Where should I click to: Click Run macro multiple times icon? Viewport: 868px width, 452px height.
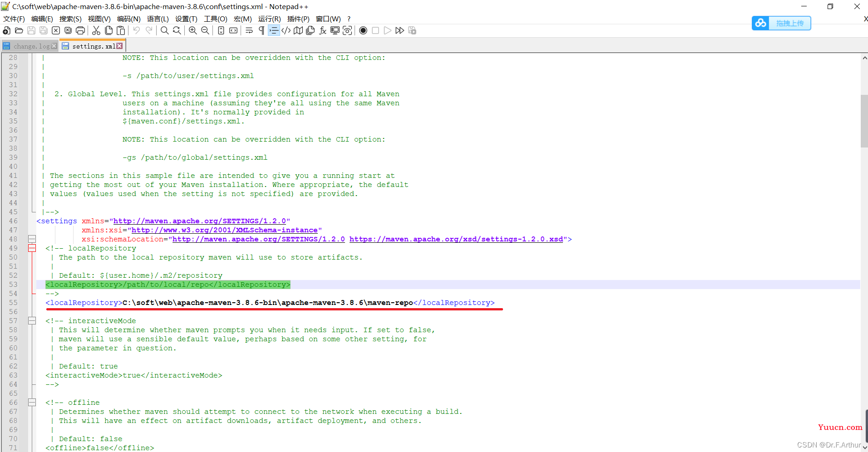[400, 30]
